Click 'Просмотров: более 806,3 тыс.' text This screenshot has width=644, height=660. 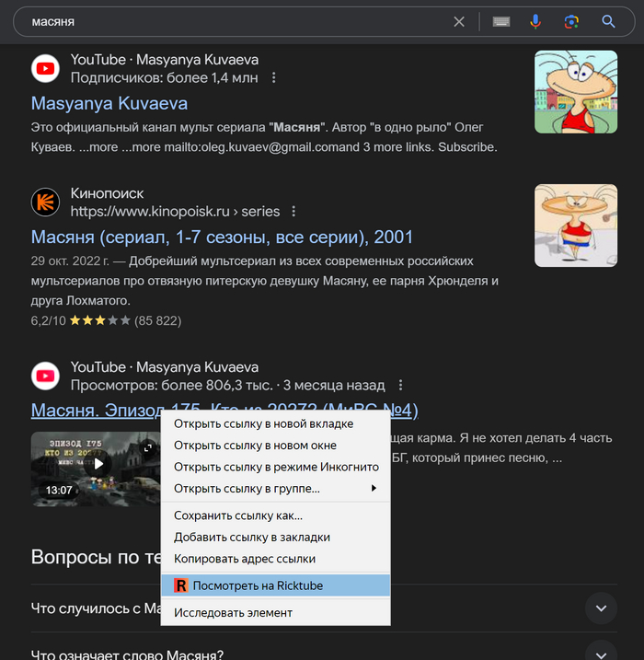tap(172, 385)
